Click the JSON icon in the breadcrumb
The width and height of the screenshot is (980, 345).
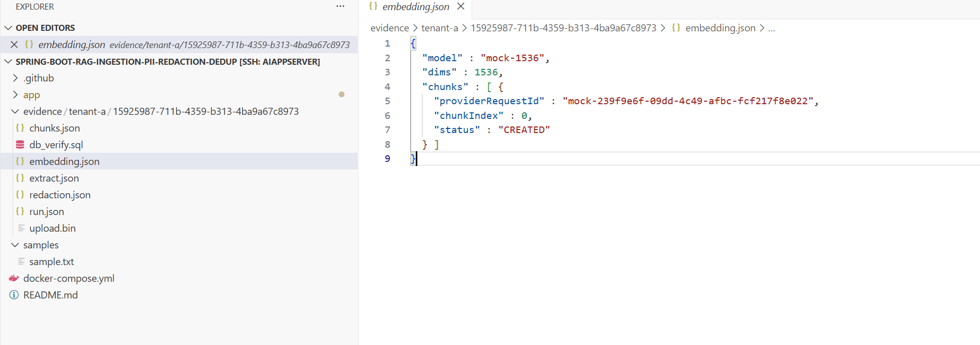676,28
